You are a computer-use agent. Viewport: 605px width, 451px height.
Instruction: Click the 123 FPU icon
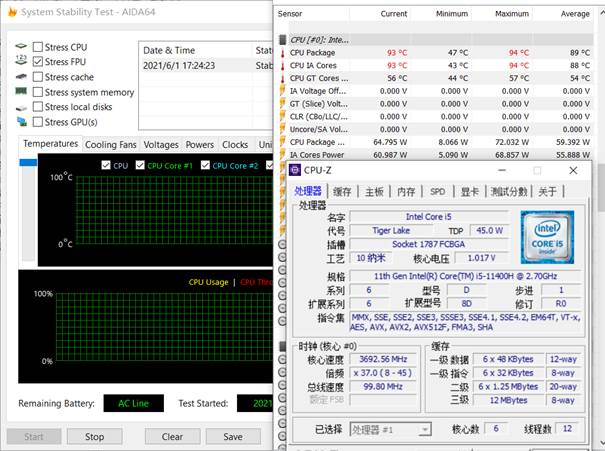(x=21, y=60)
